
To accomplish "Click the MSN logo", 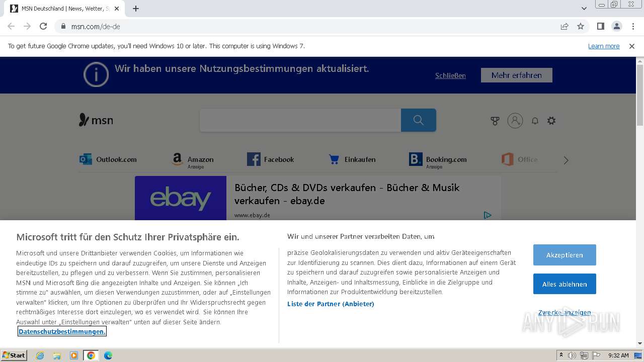I will click(96, 120).
